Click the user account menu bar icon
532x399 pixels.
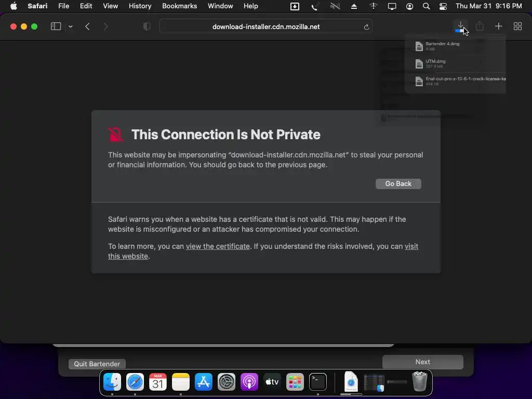tap(409, 6)
